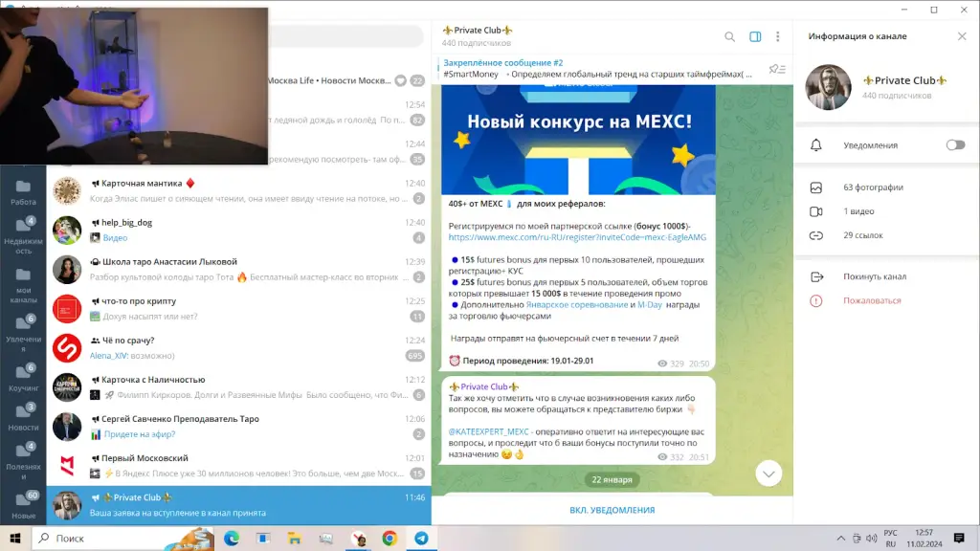
Task: Select the Новые folder tab
Action: tap(23, 505)
